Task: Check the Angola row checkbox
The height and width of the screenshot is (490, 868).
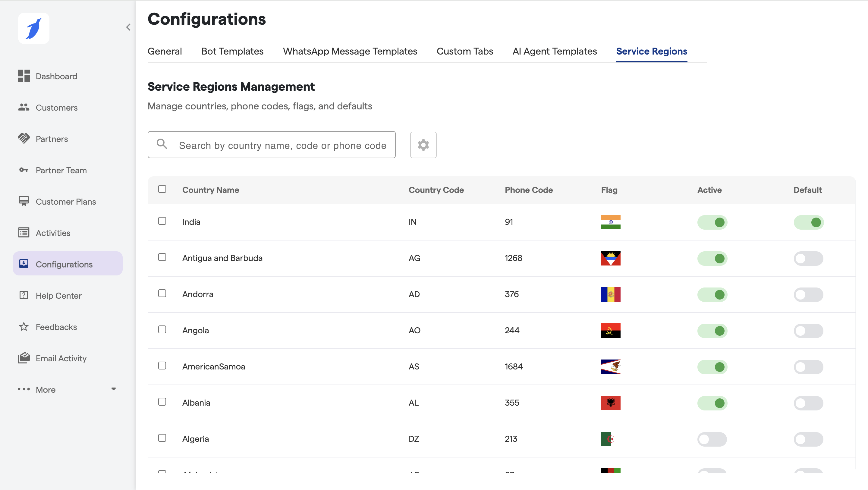Action: coord(162,330)
